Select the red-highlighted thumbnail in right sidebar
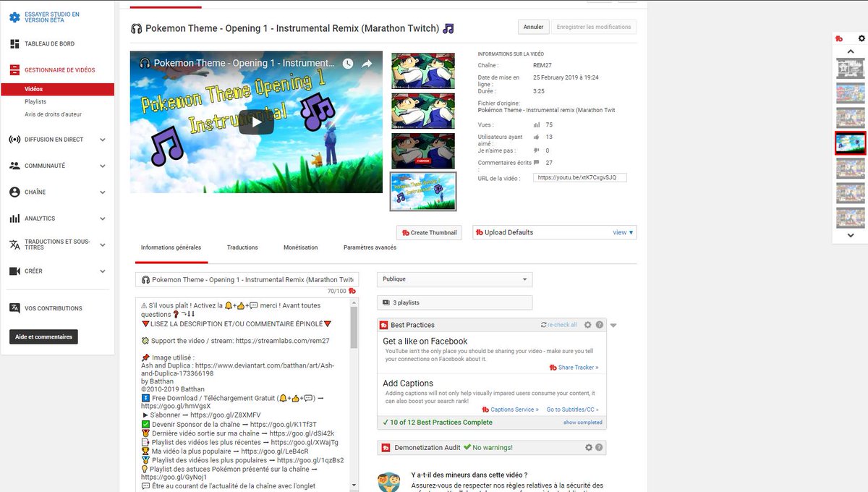The height and width of the screenshot is (492, 868). pos(851,143)
